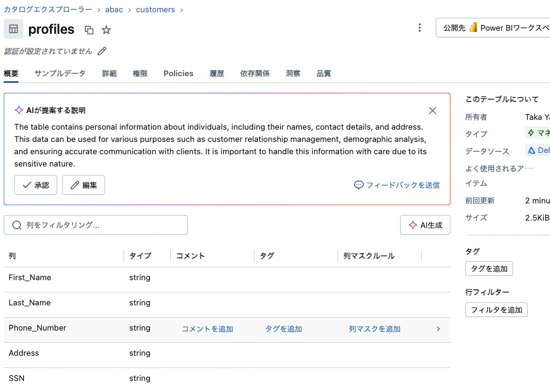
Task: Open the 依存関係 tab
Action: [254, 73]
